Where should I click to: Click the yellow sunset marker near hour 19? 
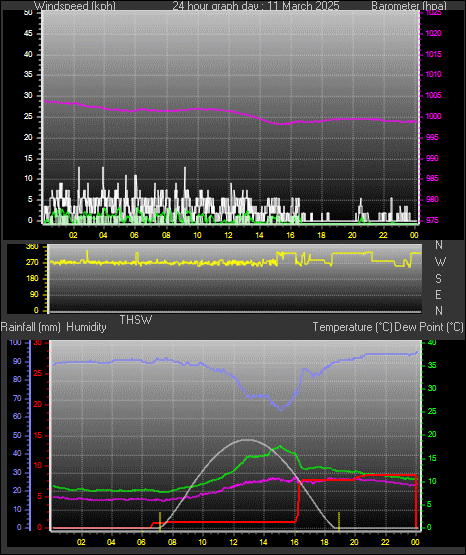pyautogui.click(x=339, y=522)
